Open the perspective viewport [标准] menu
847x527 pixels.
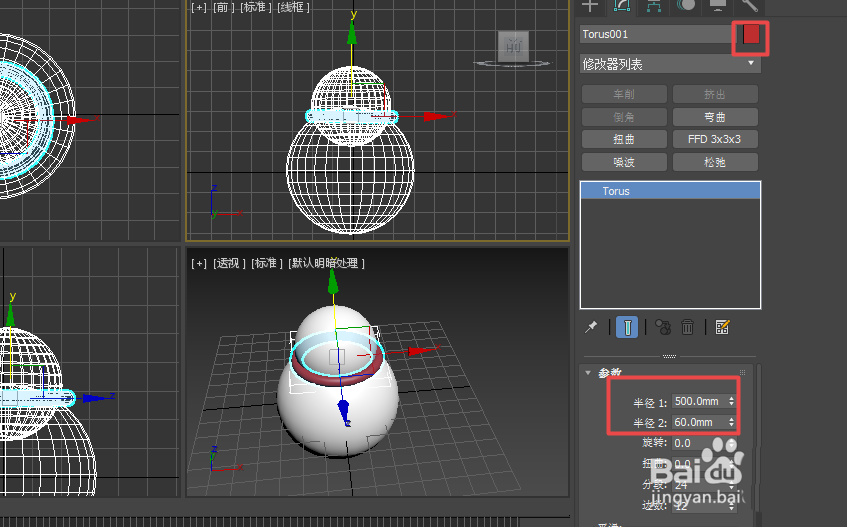[x=267, y=263]
